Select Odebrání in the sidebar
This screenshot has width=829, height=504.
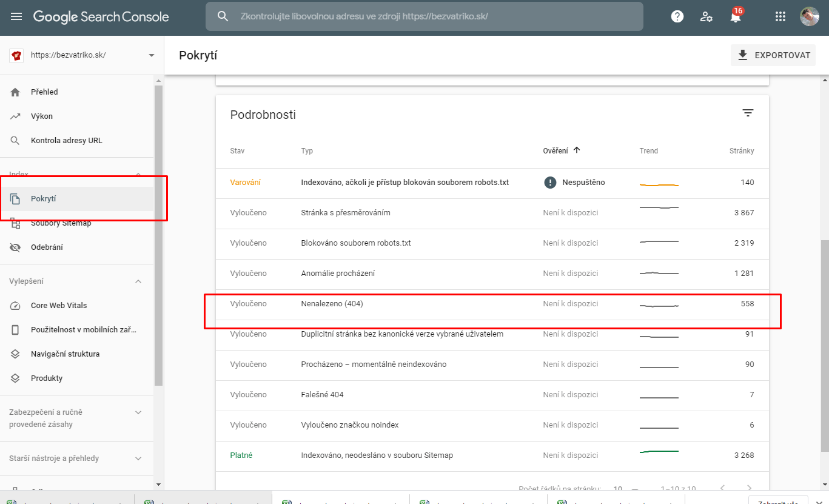(47, 247)
